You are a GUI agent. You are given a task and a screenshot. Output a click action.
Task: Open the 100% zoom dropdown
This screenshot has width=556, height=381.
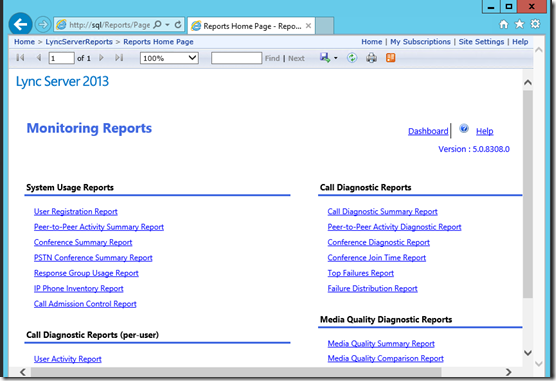tap(169, 58)
